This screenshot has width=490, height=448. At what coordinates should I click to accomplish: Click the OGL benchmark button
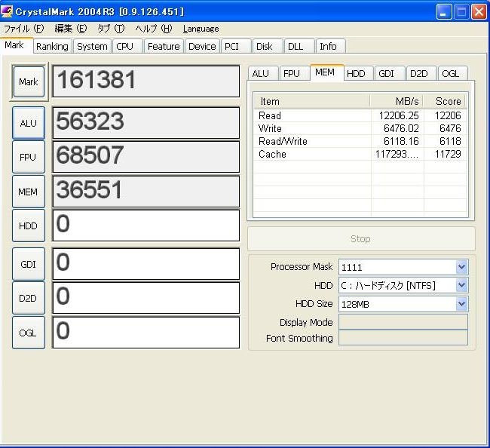point(29,332)
